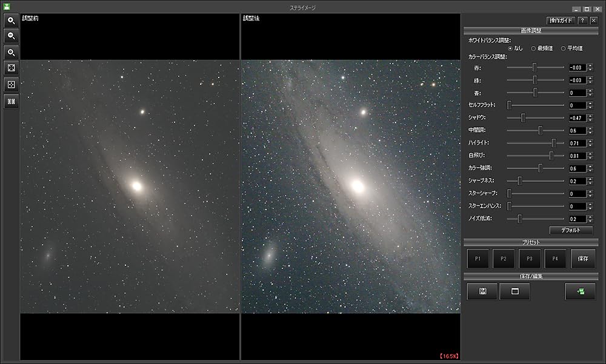Click the pixel equal-magnification view icon
Image resolution: width=606 pixels, height=364 pixels.
(x=11, y=84)
